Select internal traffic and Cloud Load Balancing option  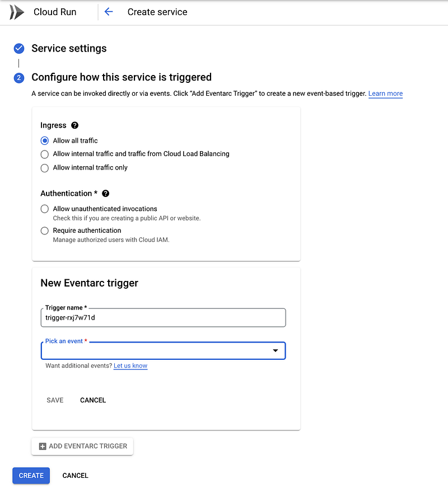pos(45,154)
